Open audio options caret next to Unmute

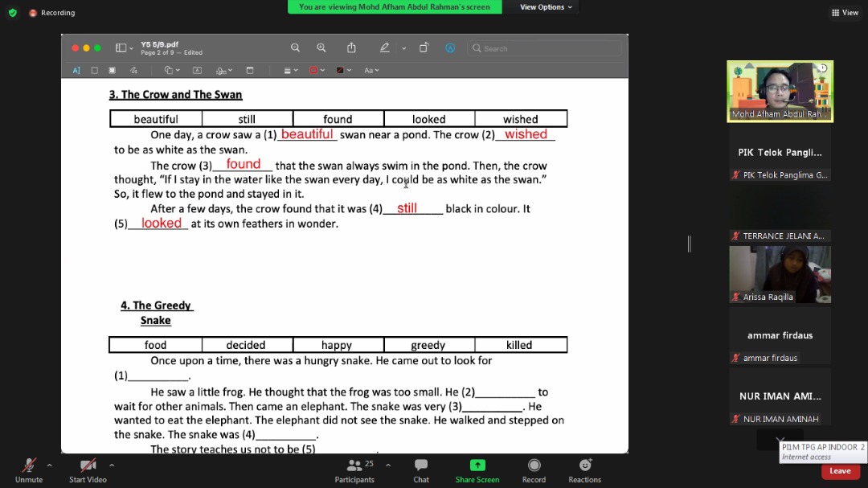click(49, 465)
